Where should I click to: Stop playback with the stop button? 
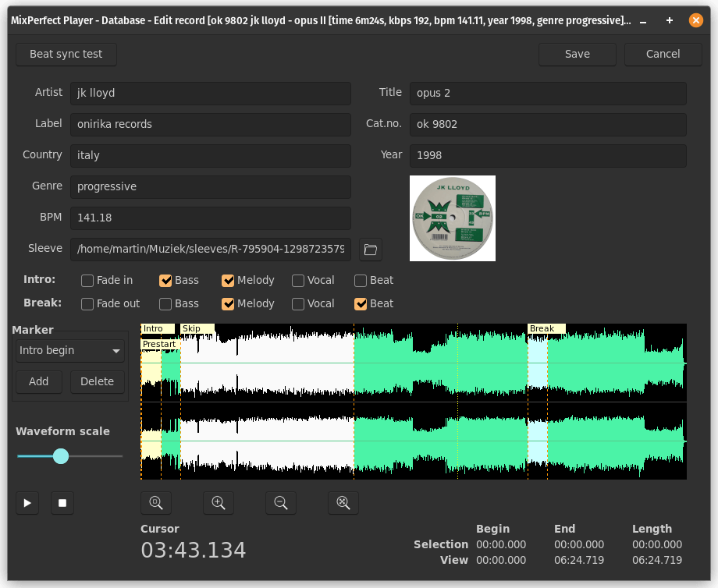coord(62,503)
